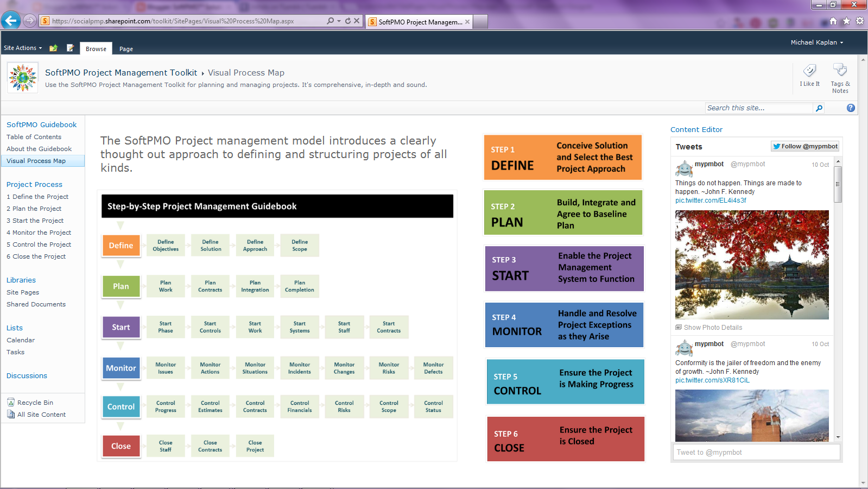Click mypmbot avatar on 'Conformity' tweet
The height and width of the screenshot is (489, 868).
(x=684, y=348)
